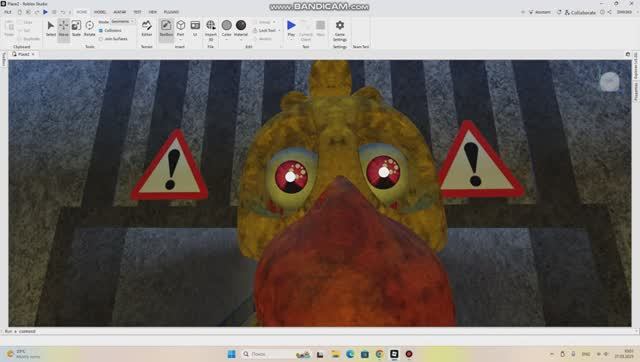The image size is (640, 362).
Task: Open the weather widget on taskbar
Action: (24, 354)
